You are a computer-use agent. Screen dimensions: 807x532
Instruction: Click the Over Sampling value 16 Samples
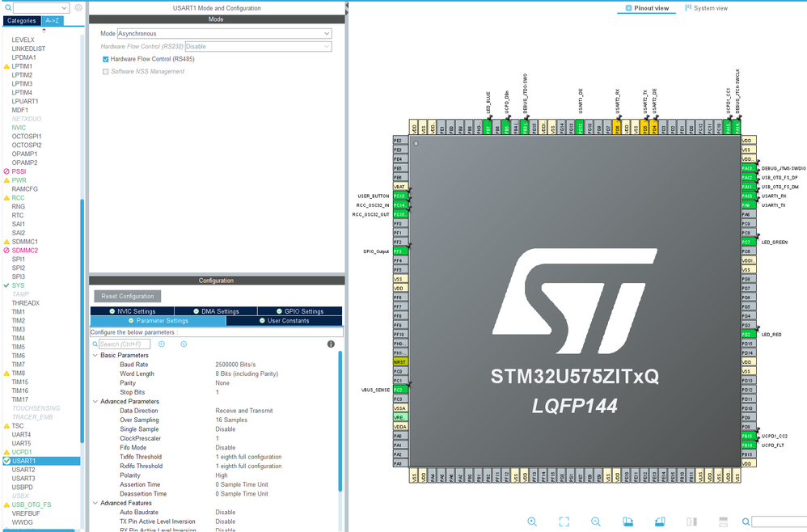pyautogui.click(x=231, y=420)
